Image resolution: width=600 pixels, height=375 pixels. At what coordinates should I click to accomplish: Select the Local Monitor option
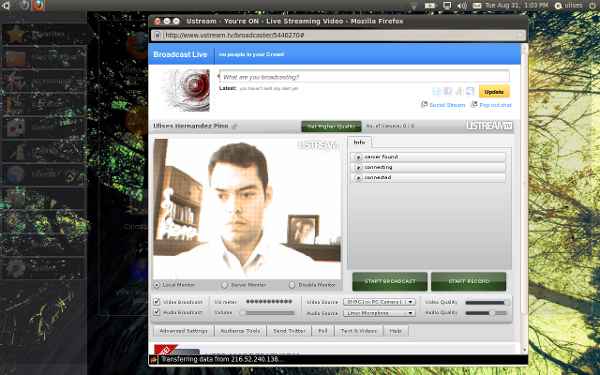click(x=157, y=285)
